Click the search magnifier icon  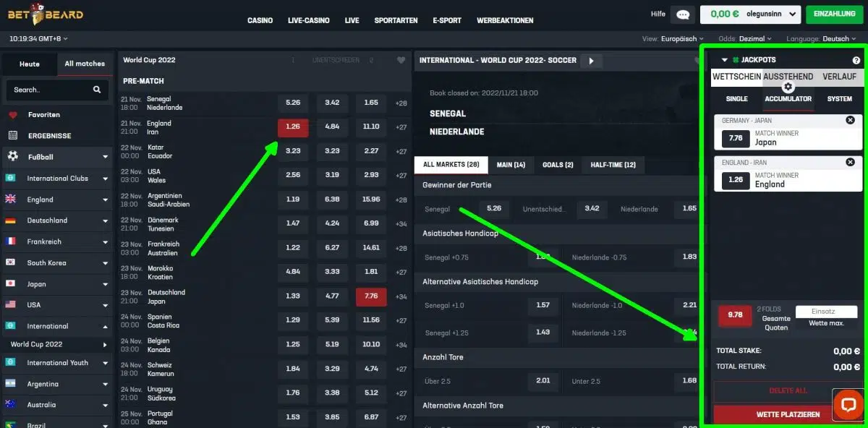(97, 90)
